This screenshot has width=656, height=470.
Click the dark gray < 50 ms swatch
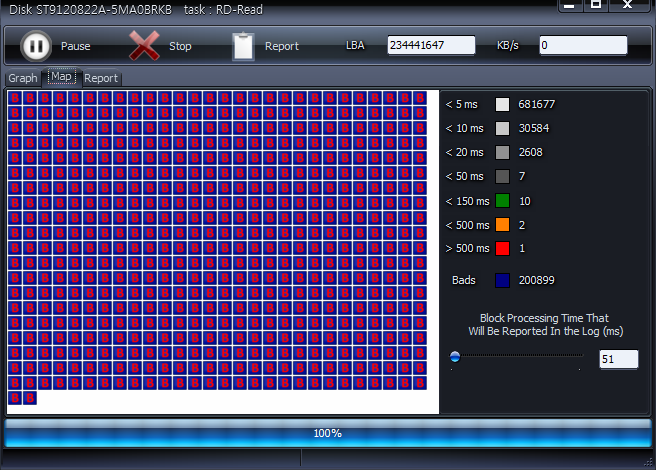click(503, 176)
